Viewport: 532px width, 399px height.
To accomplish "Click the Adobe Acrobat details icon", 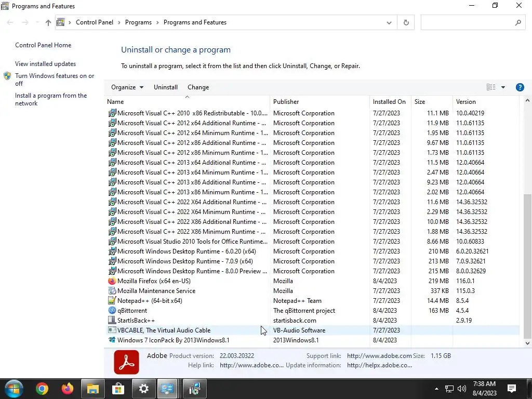I will pos(126,362).
